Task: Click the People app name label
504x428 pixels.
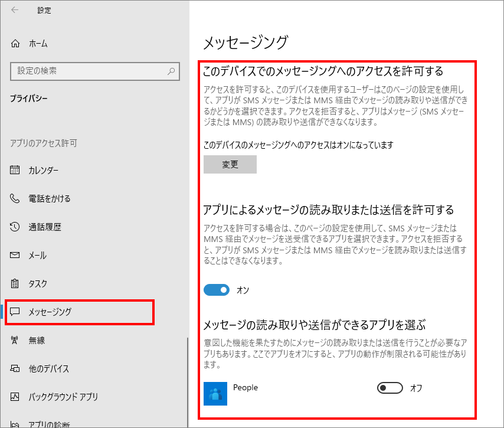Action: click(246, 387)
